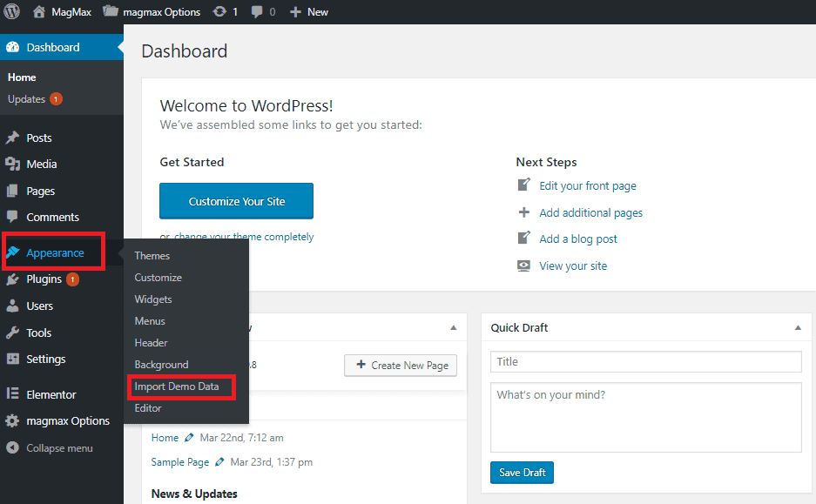Open the Settings menu label
Screen dimensions: 816x504
coord(46,359)
